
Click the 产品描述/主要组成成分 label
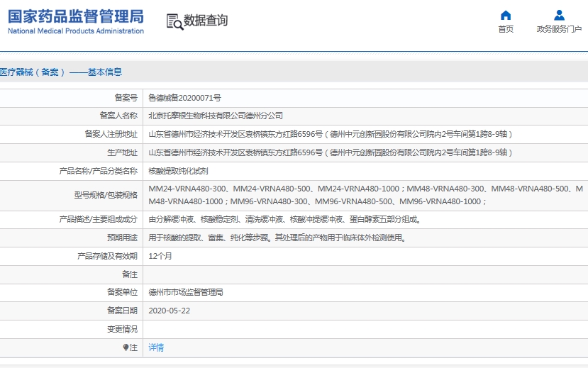pyautogui.click(x=99, y=219)
